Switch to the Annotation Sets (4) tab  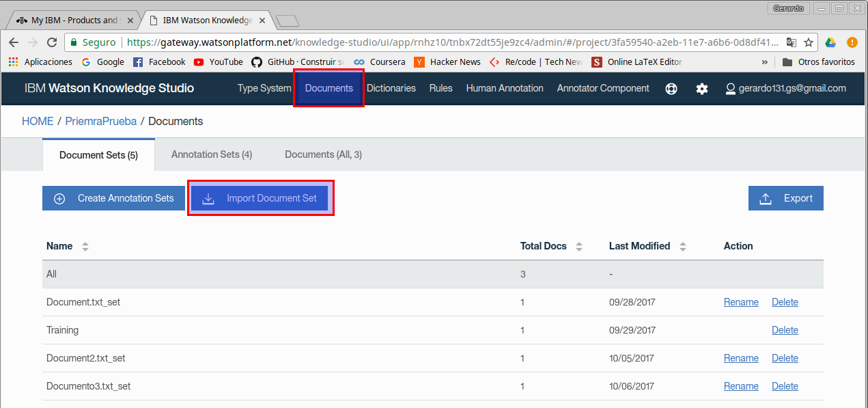pyautogui.click(x=212, y=154)
